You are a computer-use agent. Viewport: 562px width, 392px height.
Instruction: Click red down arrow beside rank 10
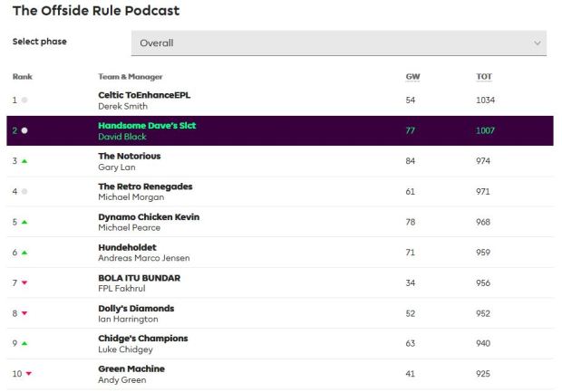29,374
